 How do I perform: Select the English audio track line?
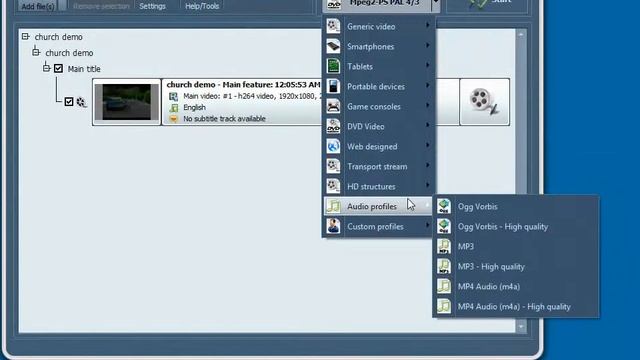pos(194,107)
